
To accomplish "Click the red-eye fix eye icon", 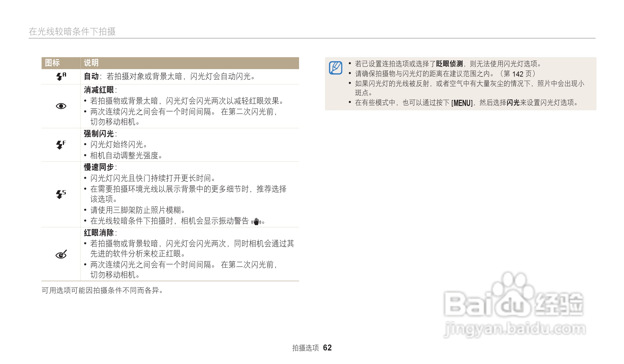I will 61,254.
